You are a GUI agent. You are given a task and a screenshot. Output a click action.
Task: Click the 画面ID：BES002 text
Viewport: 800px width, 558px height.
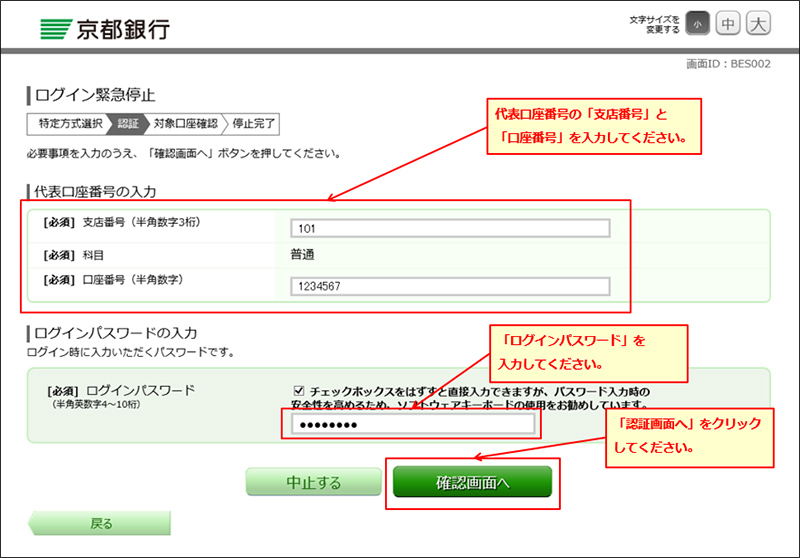coord(728,64)
